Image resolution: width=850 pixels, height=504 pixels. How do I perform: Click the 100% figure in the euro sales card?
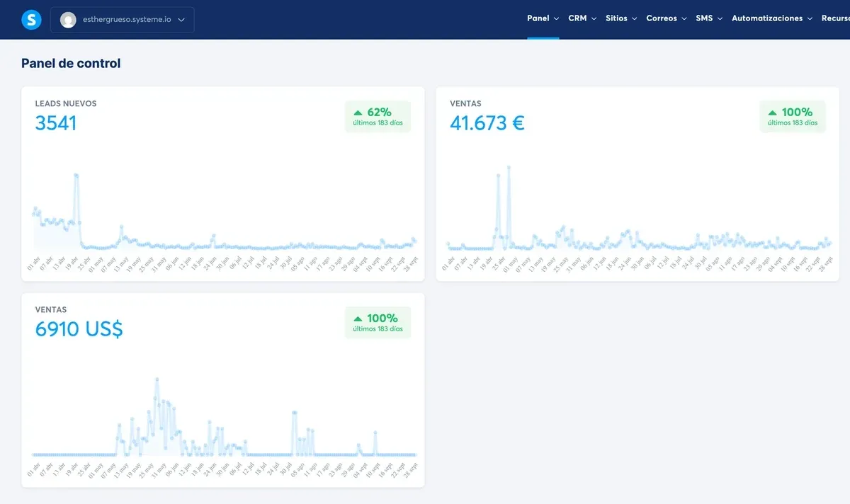click(x=797, y=112)
